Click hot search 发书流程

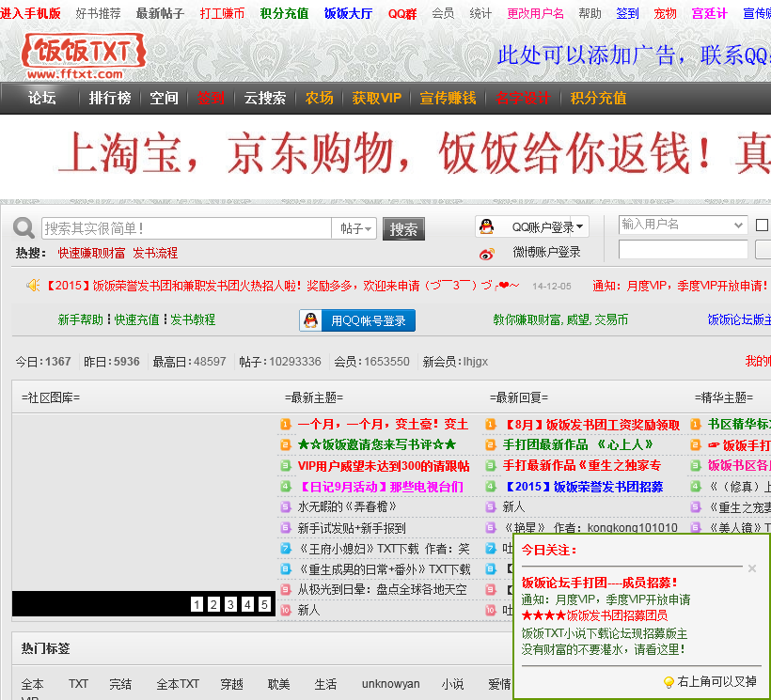(x=155, y=253)
